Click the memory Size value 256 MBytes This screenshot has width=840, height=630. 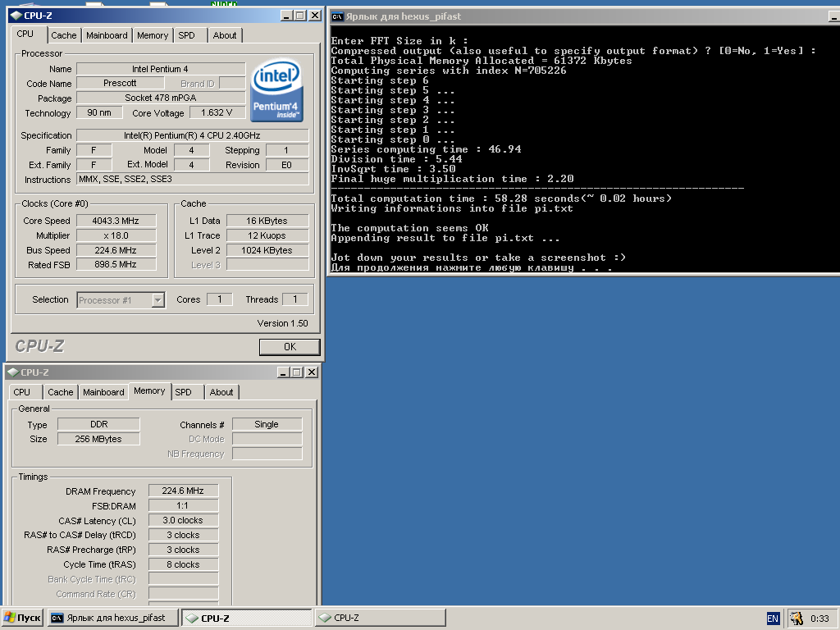pyautogui.click(x=98, y=439)
